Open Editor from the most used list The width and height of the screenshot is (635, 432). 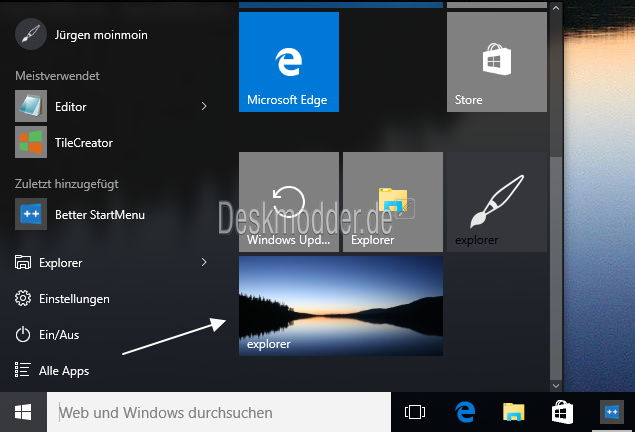point(111,106)
